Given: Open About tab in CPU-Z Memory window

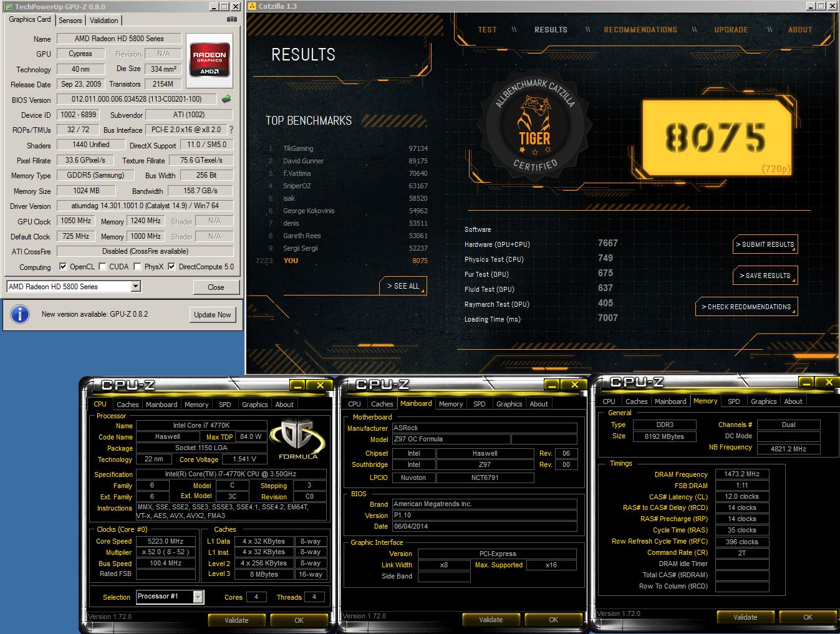Looking at the screenshot, I should [793, 401].
